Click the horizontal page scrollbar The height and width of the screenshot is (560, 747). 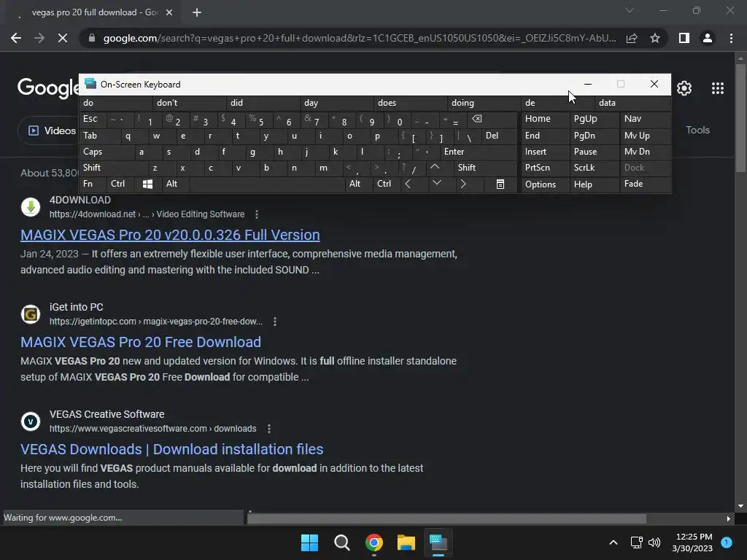coord(446,518)
